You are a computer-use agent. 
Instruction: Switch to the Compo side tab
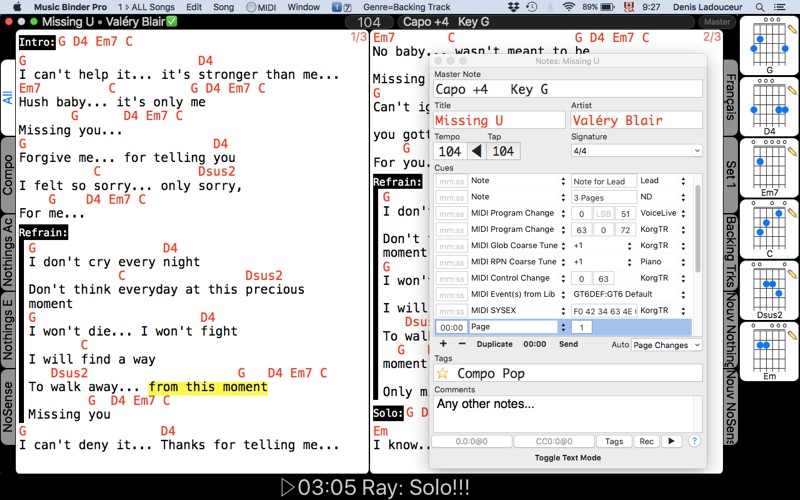pyautogui.click(x=8, y=175)
